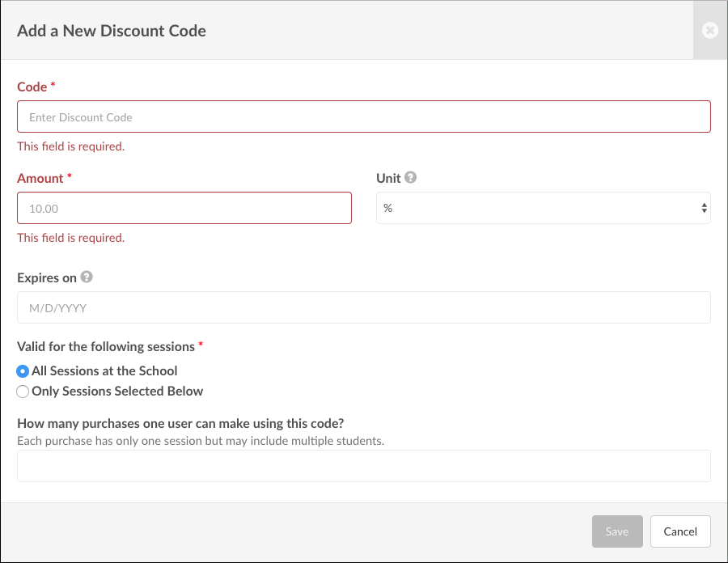Screen dimensions: 728x563
Task: Click the 'Valid for the following sessions' label
Action: (x=106, y=346)
